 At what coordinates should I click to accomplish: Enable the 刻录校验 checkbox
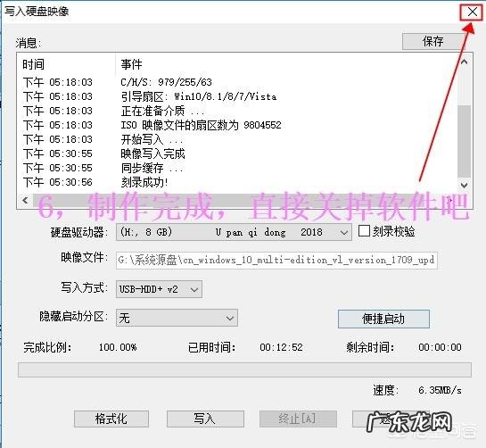[x=364, y=231]
